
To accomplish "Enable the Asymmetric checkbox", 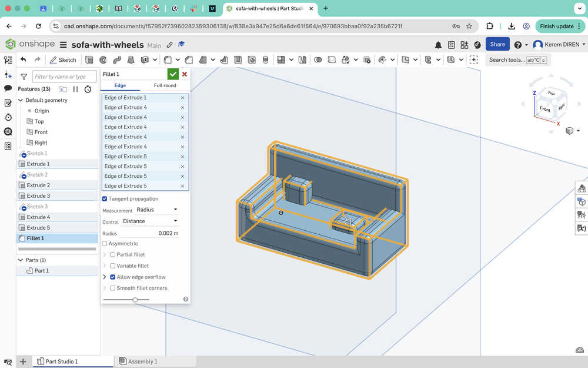I will (x=105, y=243).
